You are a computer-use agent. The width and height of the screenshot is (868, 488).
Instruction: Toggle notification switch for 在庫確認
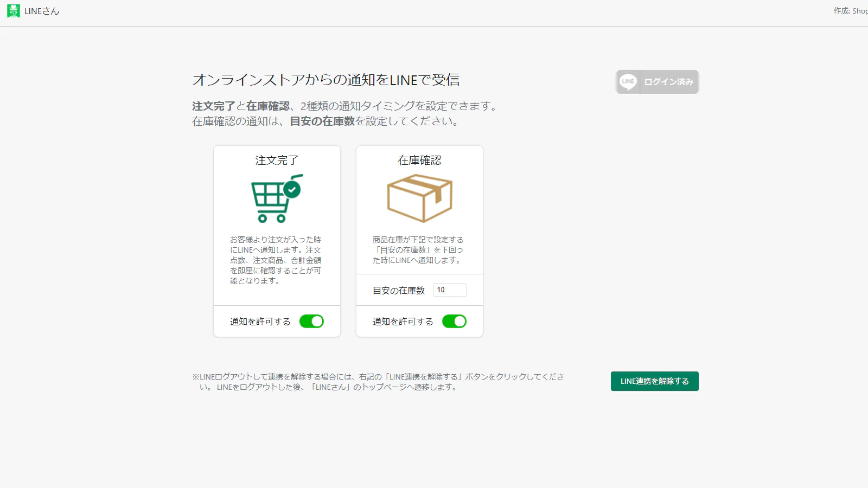(x=454, y=322)
